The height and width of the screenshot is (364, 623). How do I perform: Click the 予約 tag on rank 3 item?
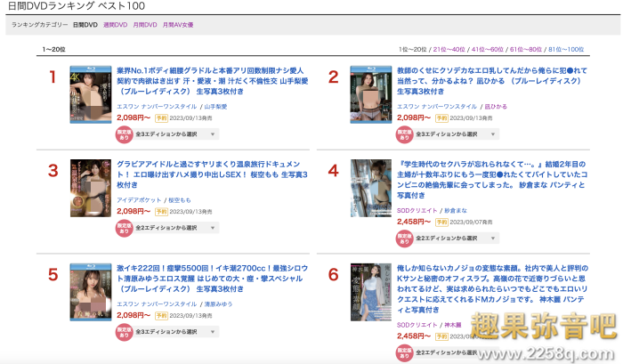coord(161,212)
